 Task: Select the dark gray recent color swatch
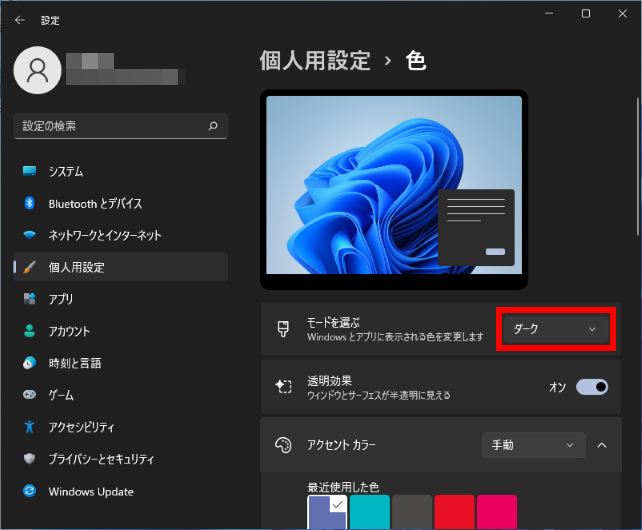point(412,512)
